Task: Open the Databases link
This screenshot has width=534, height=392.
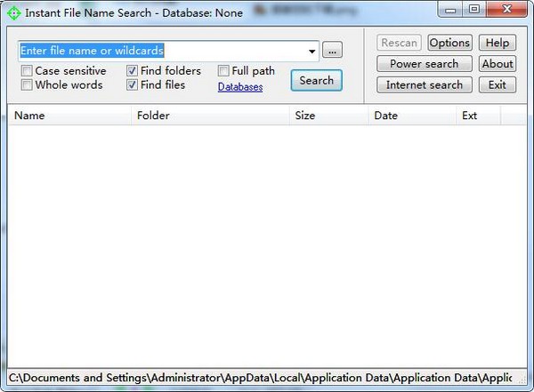Action: click(x=240, y=87)
